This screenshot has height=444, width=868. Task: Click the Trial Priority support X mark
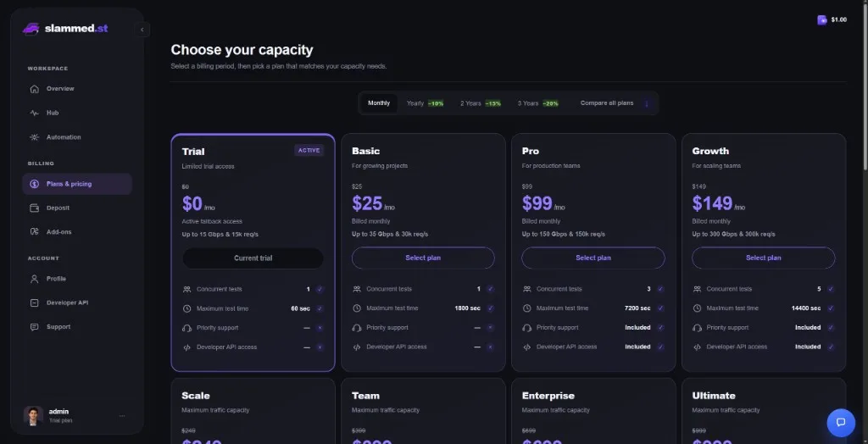(x=320, y=328)
